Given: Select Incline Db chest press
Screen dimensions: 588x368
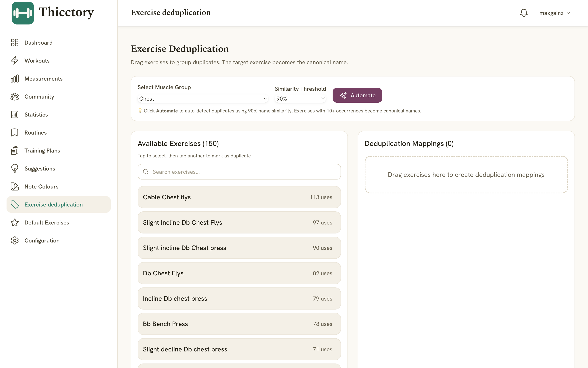Looking at the screenshot, I should 239,298.
